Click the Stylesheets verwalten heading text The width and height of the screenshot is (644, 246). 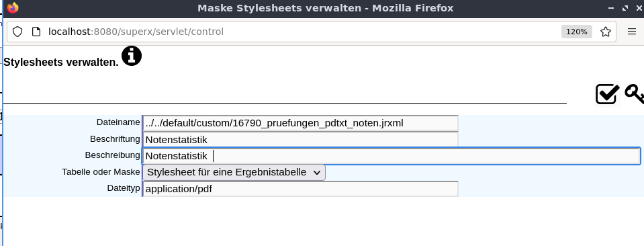coord(61,63)
